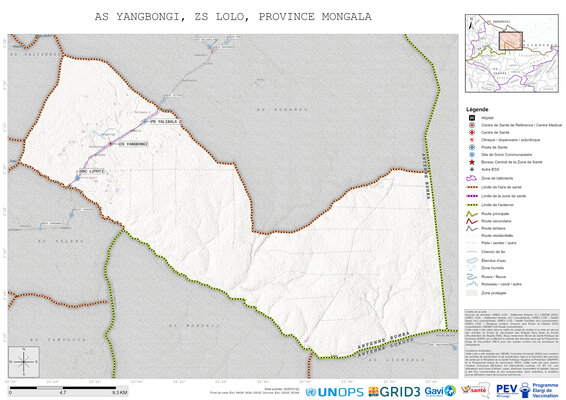Click the PS YALIBALA 2 label
Screen dimensions: 566x400
pyautogui.click(x=166, y=122)
